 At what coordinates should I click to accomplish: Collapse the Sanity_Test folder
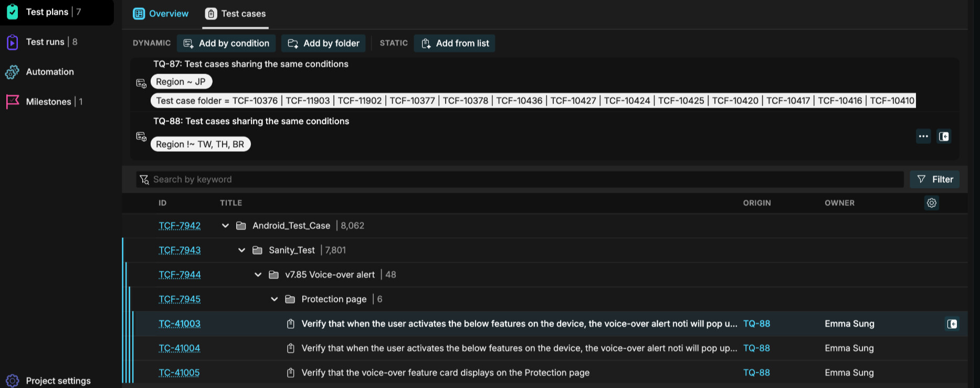[x=241, y=250]
